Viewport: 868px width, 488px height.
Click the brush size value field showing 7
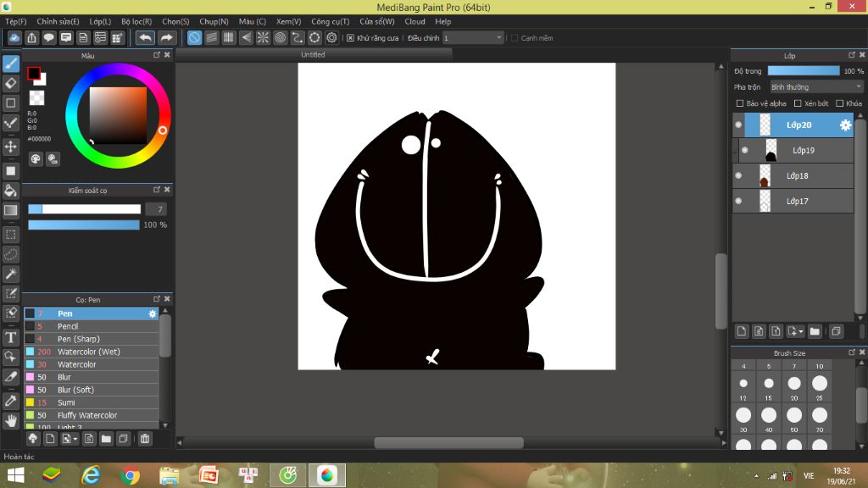pos(156,209)
